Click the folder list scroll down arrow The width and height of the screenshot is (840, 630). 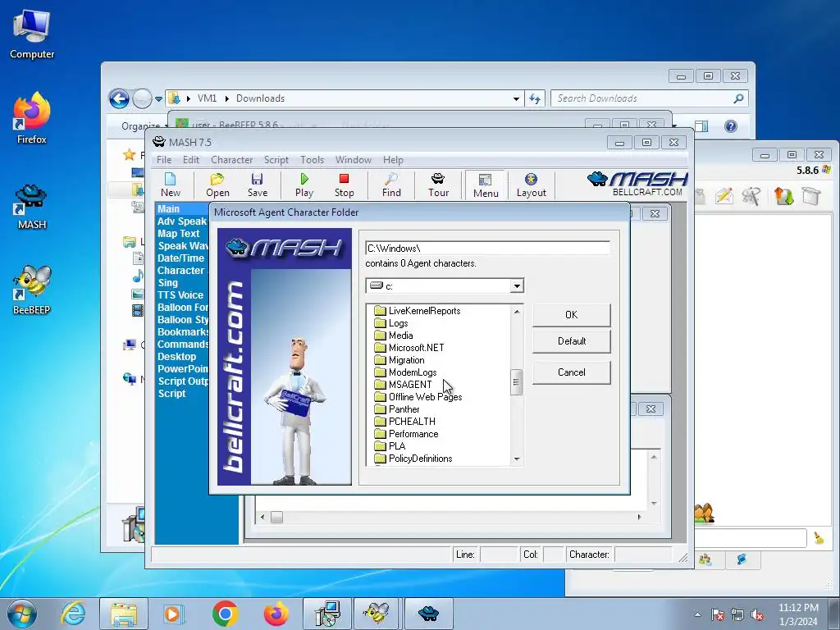coord(517,459)
